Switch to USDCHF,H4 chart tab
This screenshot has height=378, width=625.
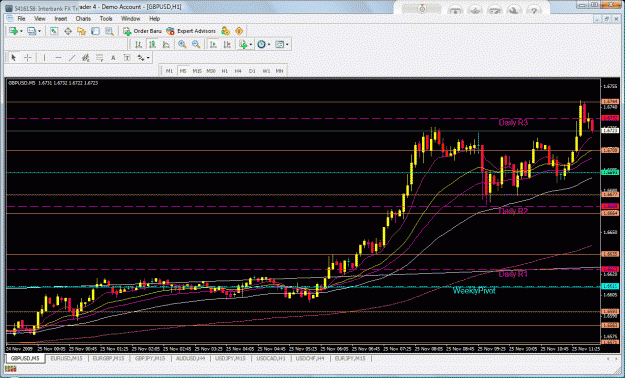311,358
